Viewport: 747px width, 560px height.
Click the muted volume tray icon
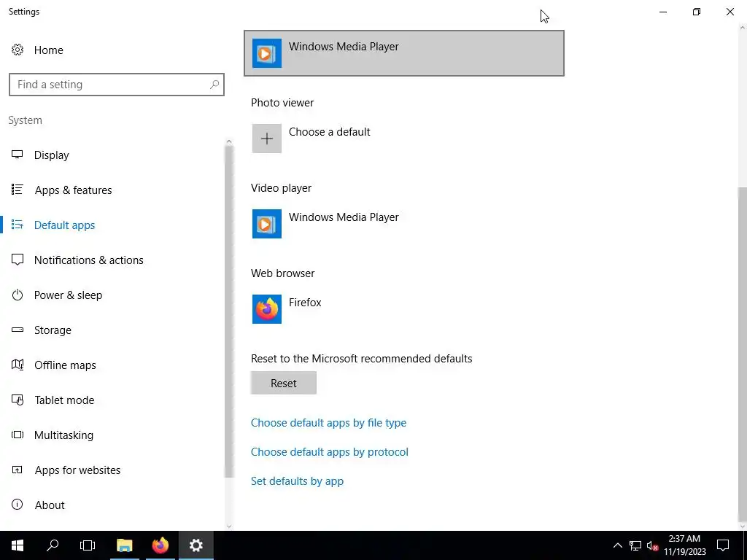tap(653, 545)
